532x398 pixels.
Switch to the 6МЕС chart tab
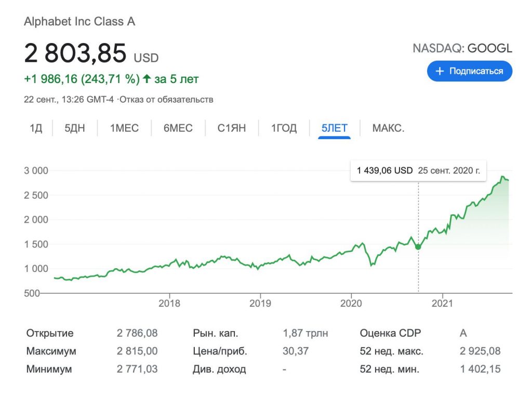[178, 128]
